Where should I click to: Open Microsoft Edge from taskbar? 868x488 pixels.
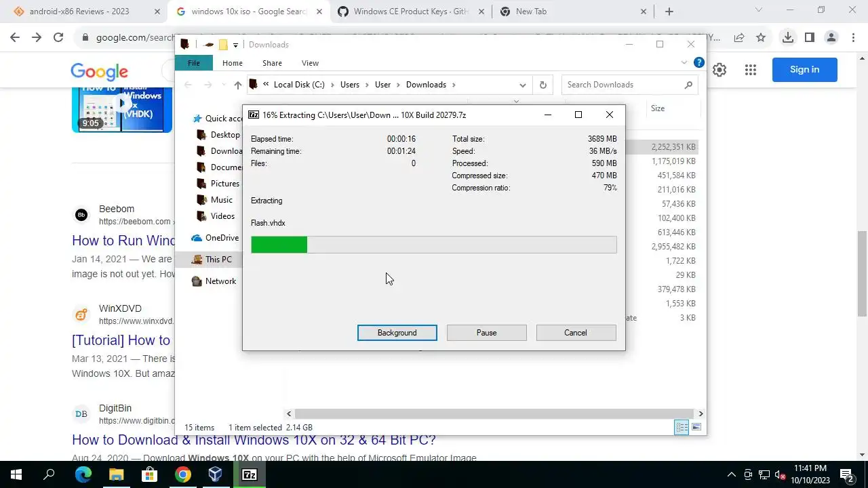(83, 474)
